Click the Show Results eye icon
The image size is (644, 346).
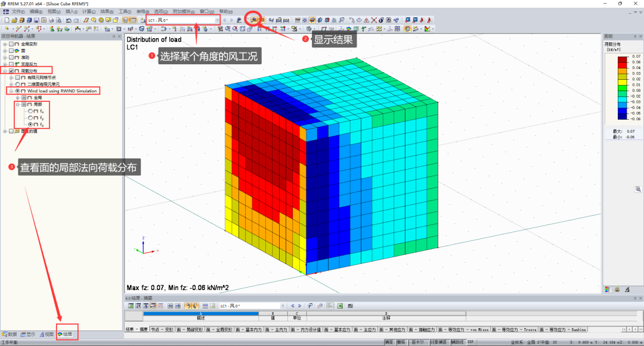coord(254,20)
